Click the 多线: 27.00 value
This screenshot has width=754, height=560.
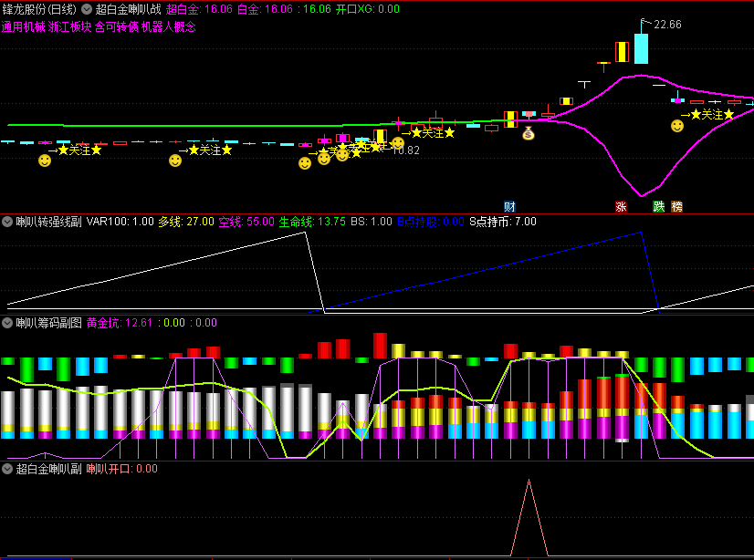(186, 222)
